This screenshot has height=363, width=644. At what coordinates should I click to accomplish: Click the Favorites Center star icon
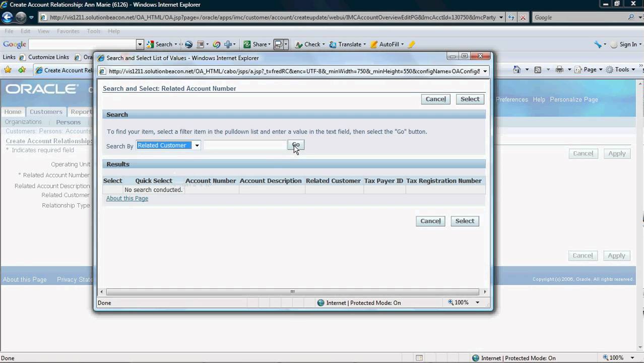coord(8,70)
